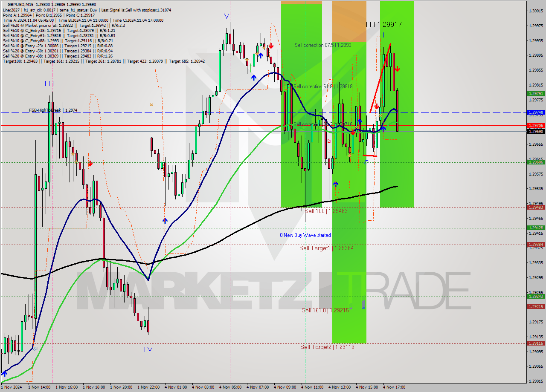Click the '4 Nov 05:00' time label
Image resolution: width=546 pixels, height=392 pixels.
(230, 387)
